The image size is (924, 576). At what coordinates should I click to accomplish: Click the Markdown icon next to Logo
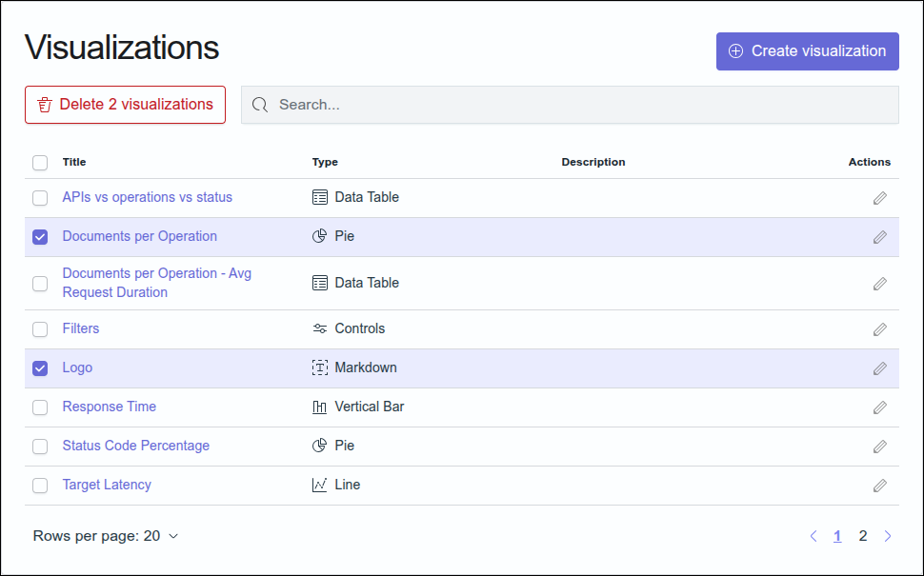(320, 367)
